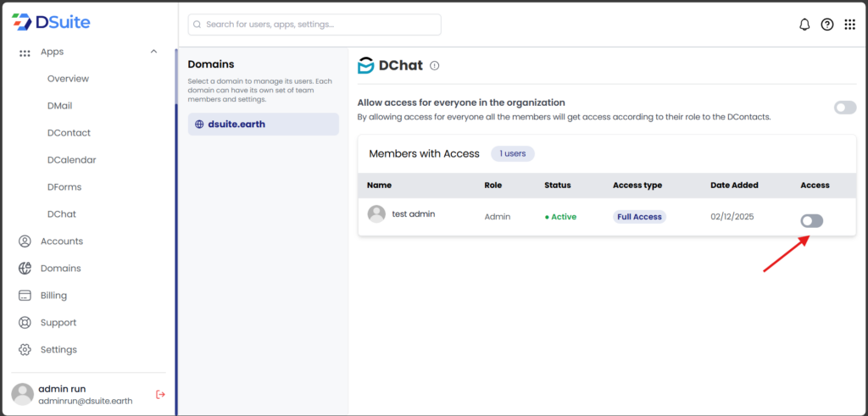Screen dimensions: 868x416
Task: Click the search users, apps, settings field
Action: click(x=314, y=25)
